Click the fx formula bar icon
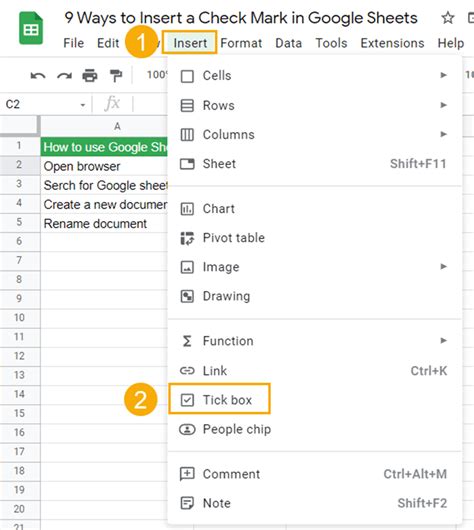 pos(112,103)
